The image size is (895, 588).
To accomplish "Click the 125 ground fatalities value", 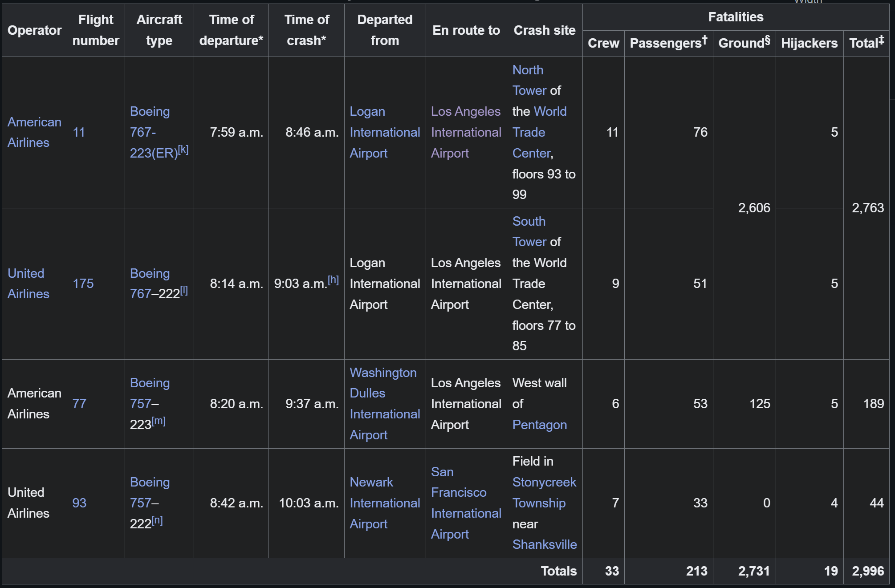I will [x=760, y=404].
